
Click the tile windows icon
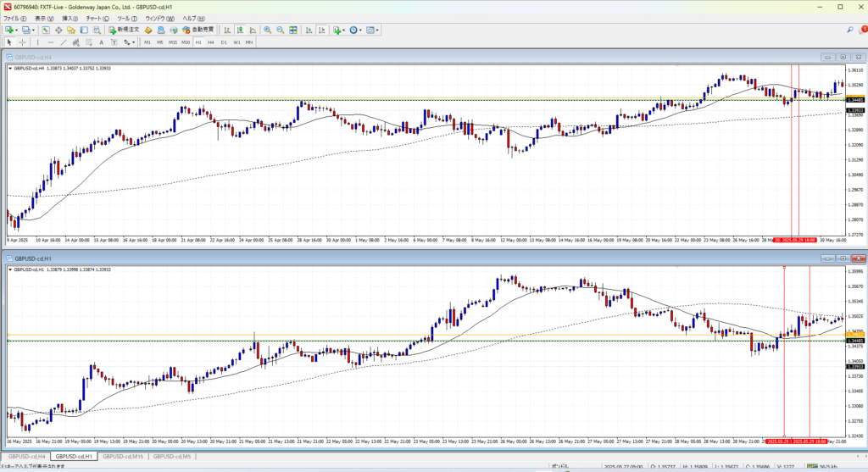point(293,30)
